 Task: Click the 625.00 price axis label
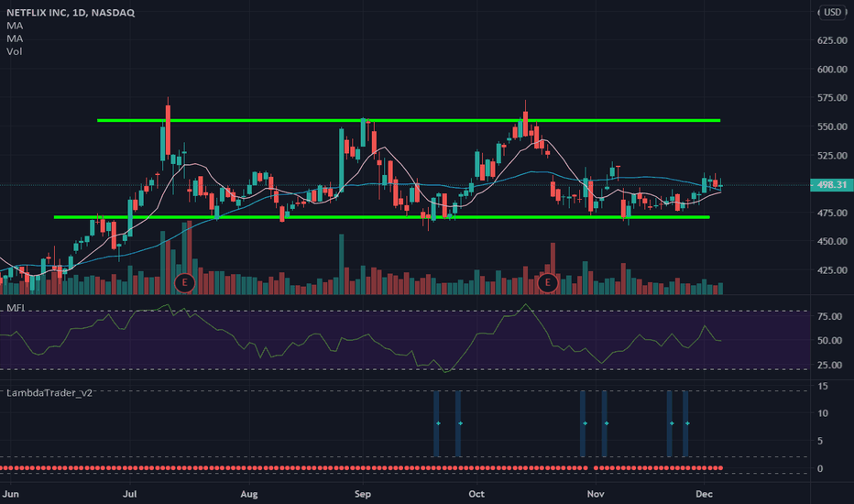[832, 40]
